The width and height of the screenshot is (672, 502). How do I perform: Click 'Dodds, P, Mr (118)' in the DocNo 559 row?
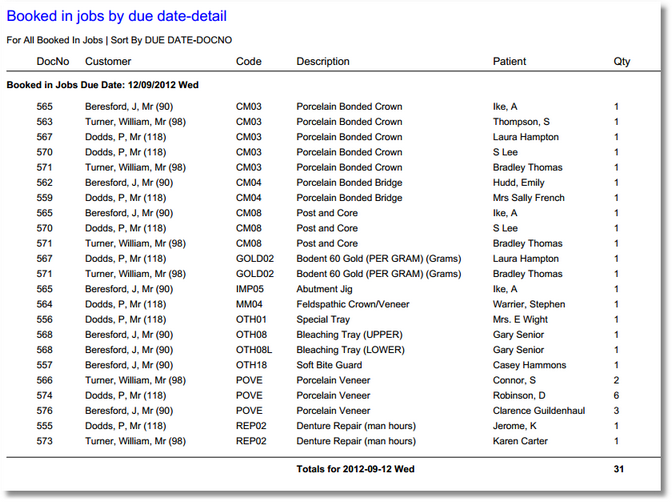click(x=126, y=198)
